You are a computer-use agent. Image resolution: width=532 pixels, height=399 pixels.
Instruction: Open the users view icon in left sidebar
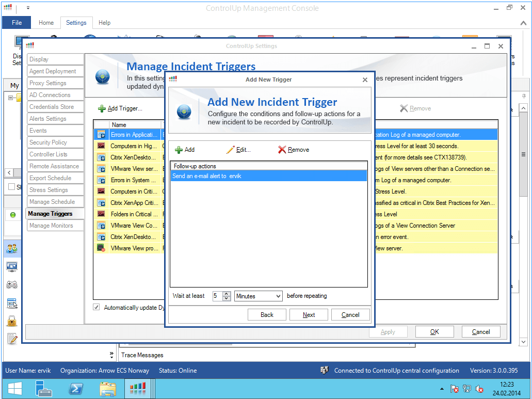tap(12, 249)
